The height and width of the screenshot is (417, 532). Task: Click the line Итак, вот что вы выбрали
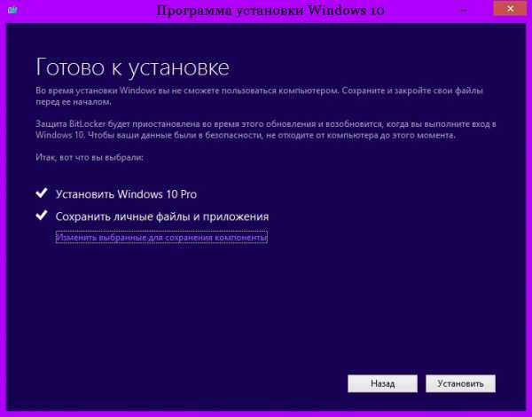(90, 158)
